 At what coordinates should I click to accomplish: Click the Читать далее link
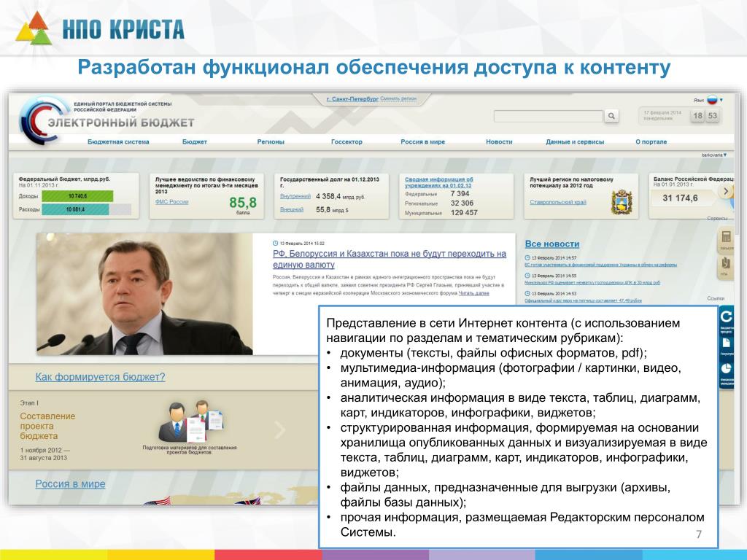tap(473, 293)
